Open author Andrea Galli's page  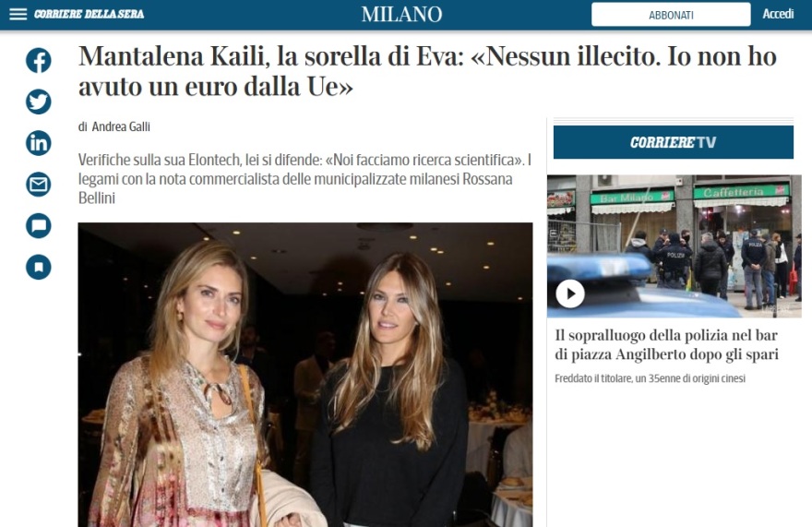tap(121, 126)
